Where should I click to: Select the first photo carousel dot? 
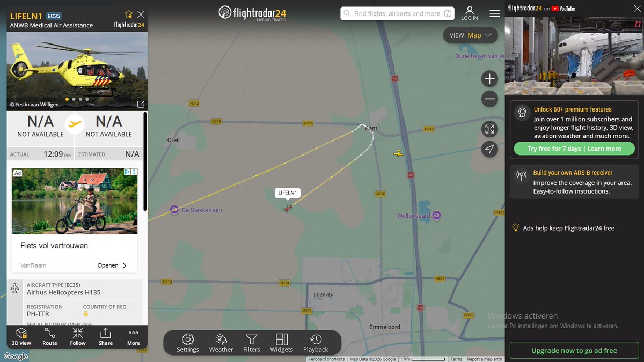coord(67,99)
